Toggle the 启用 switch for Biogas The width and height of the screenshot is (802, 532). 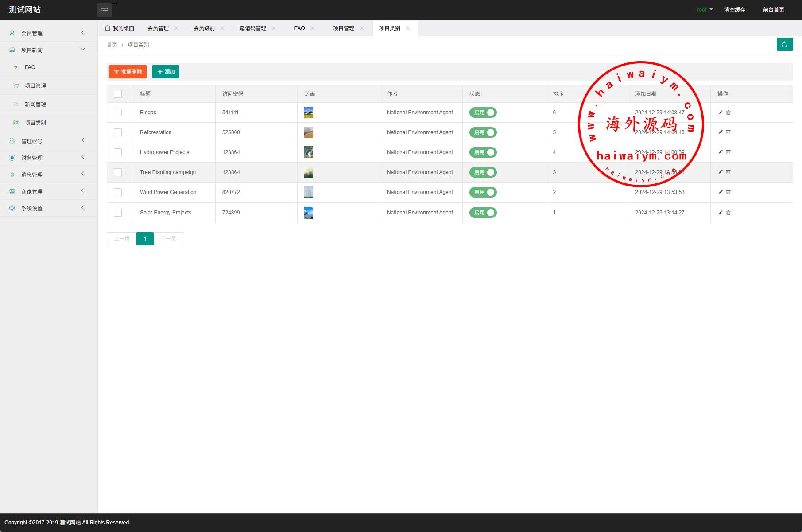coord(483,113)
